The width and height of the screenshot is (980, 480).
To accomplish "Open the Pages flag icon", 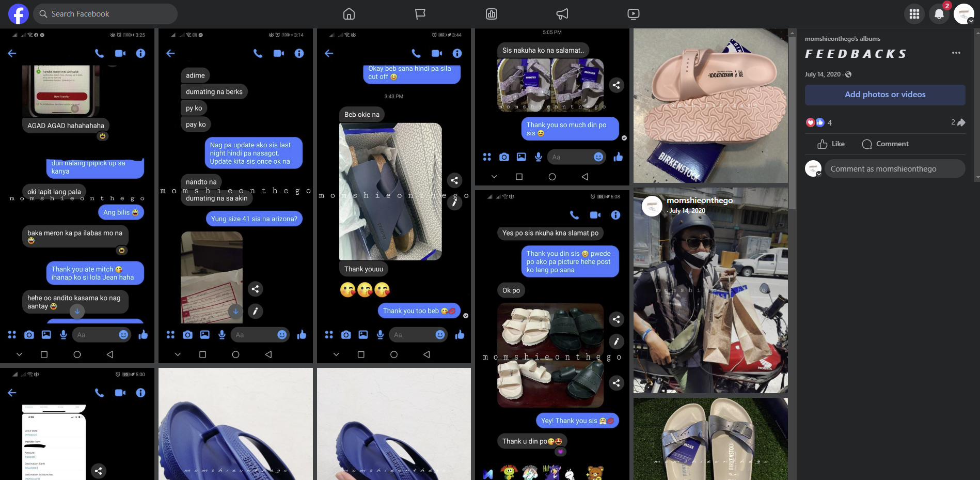I will 420,14.
